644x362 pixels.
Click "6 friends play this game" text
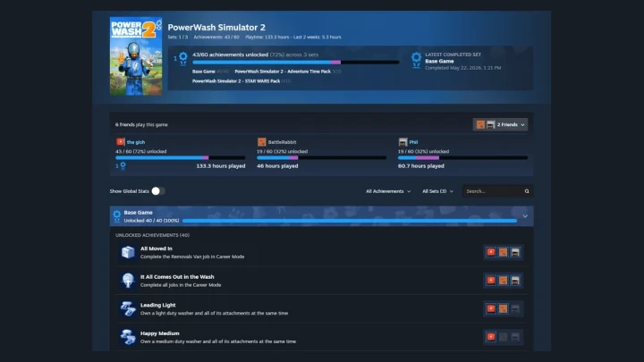(x=141, y=125)
